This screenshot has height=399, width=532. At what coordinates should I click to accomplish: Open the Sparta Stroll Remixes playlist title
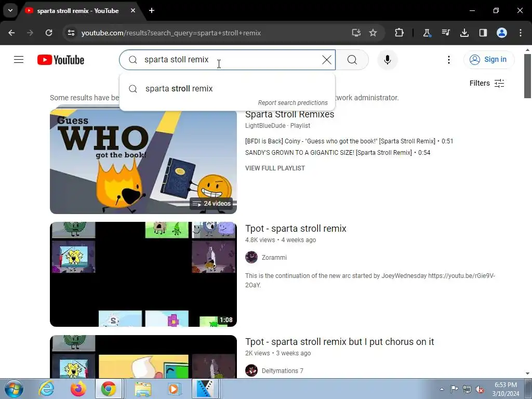(290, 114)
